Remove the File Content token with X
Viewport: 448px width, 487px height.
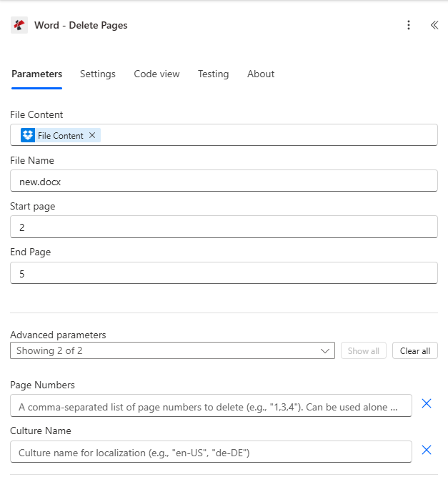pos(92,135)
